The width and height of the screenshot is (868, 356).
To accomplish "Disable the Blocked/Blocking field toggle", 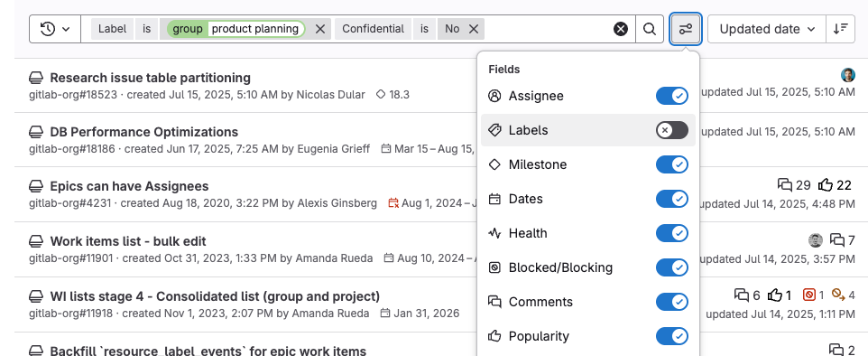I will coord(672,267).
